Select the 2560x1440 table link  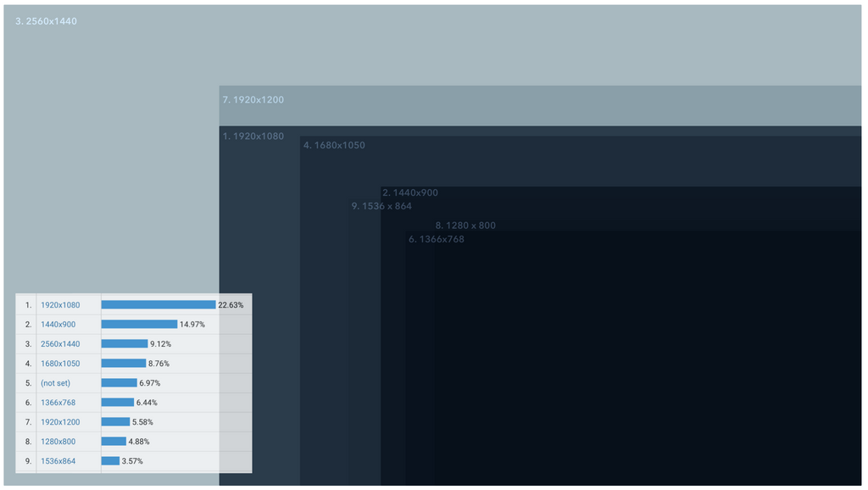[x=60, y=344]
